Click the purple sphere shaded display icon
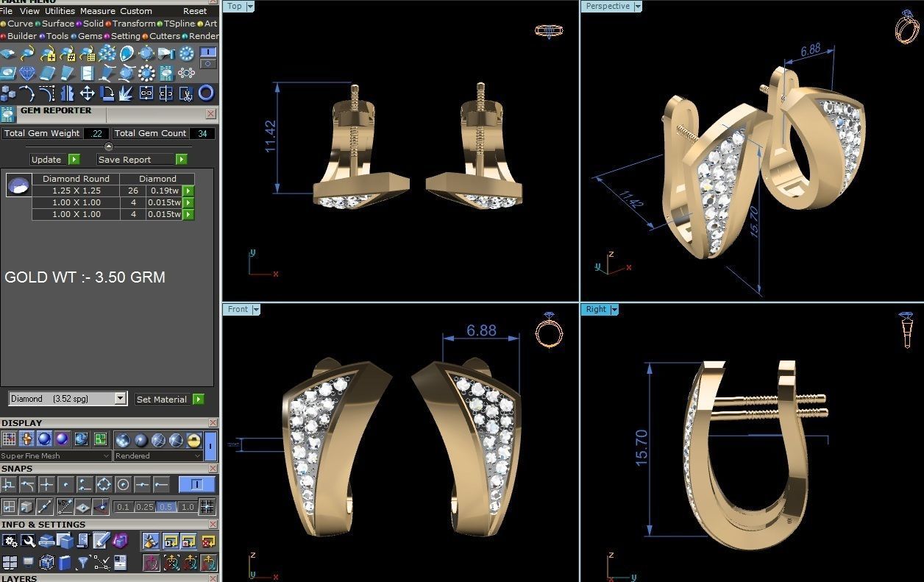Screen dimensions: 924x582 click(x=63, y=439)
